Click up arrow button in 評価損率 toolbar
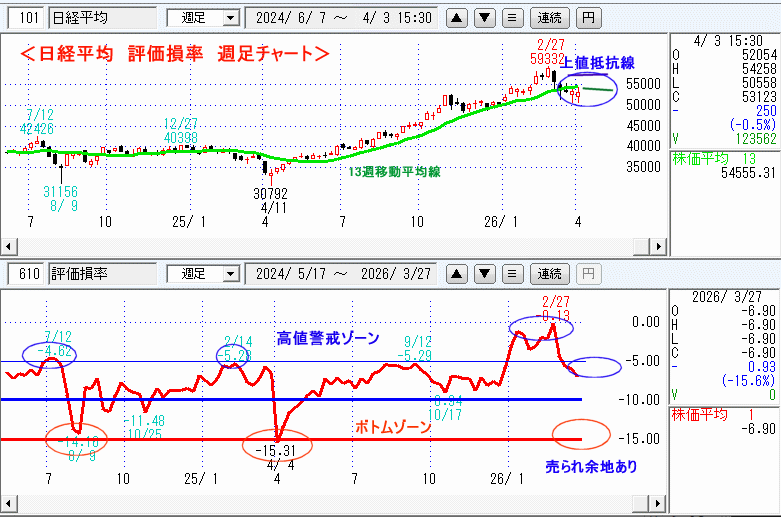Viewport: 781px width, 517px height. point(456,274)
